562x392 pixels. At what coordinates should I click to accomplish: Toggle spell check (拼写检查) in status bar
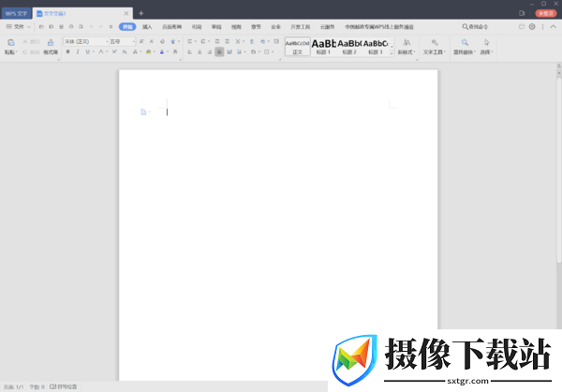click(x=64, y=386)
